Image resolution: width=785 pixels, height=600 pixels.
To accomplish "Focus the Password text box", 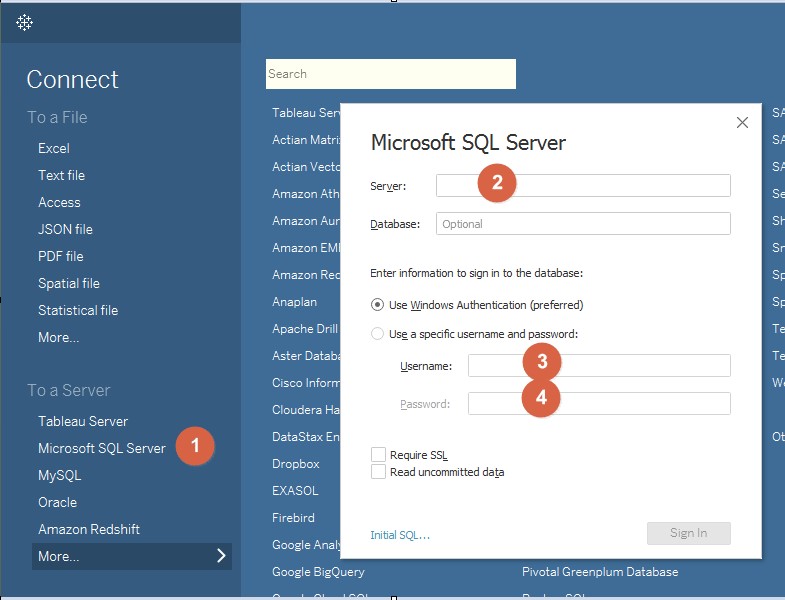I will coord(599,404).
